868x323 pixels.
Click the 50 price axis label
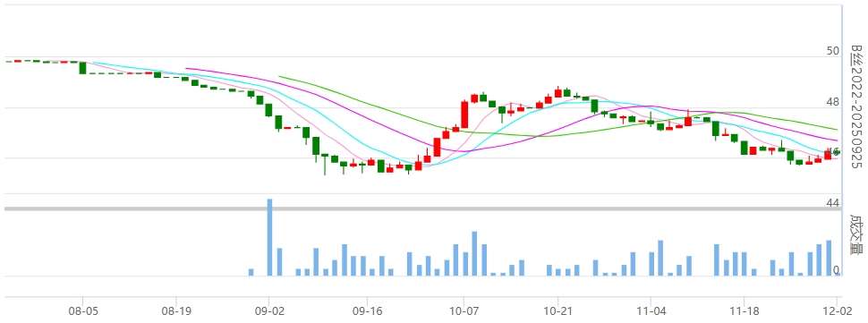[x=832, y=51]
